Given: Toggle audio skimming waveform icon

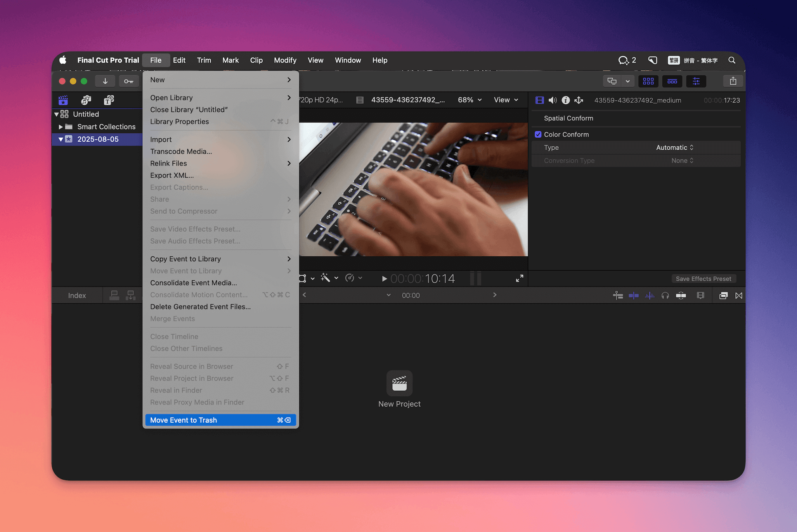Looking at the screenshot, I should coord(650,295).
